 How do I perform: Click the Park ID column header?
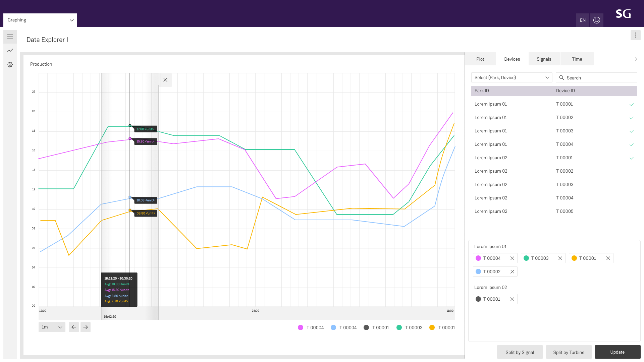pyautogui.click(x=482, y=90)
